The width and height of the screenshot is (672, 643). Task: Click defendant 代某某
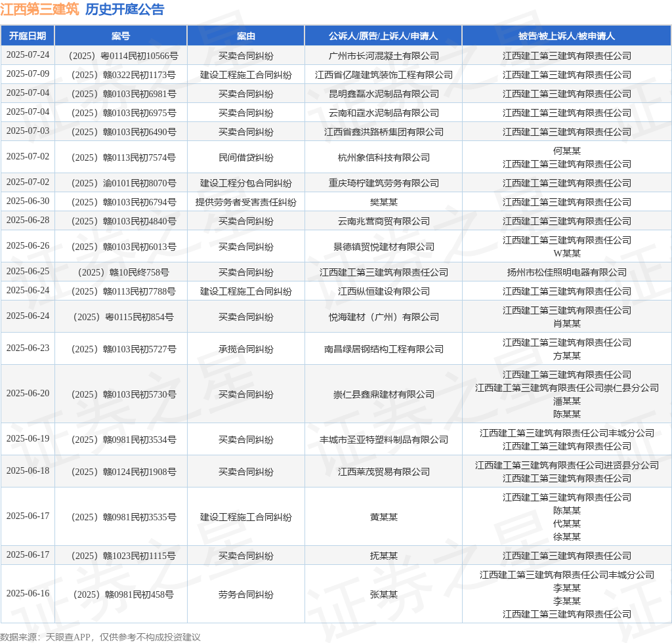[x=566, y=524]
